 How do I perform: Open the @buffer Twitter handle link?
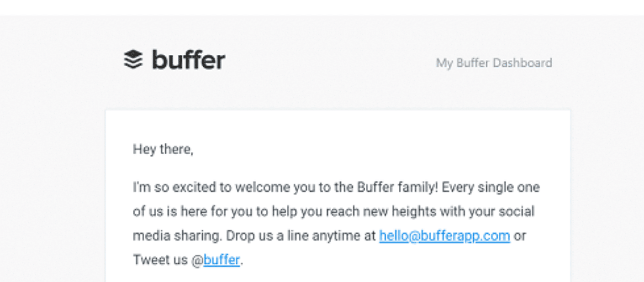222,260
